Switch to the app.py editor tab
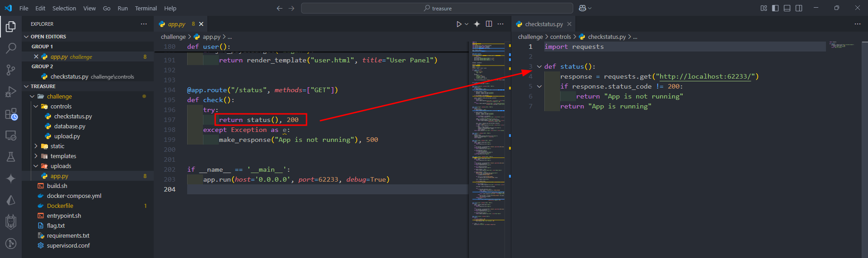Screen dimensions: 868x258 (x=181, y=24)
